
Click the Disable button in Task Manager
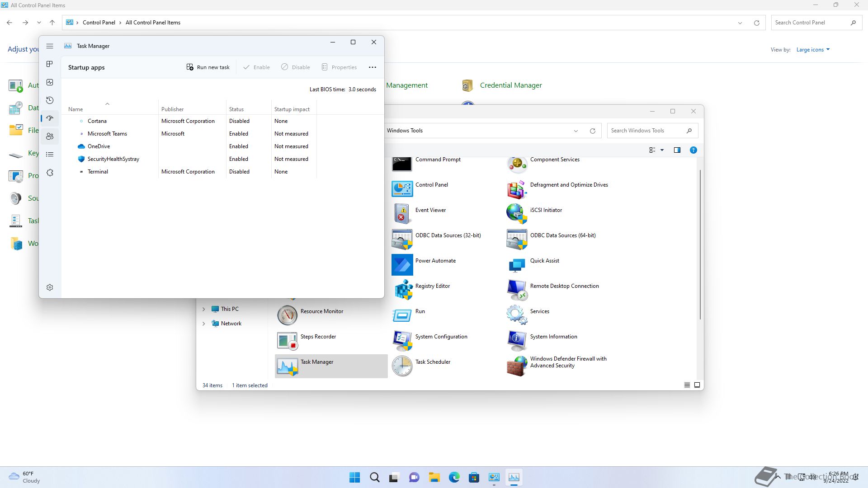(x=295, y=67)
